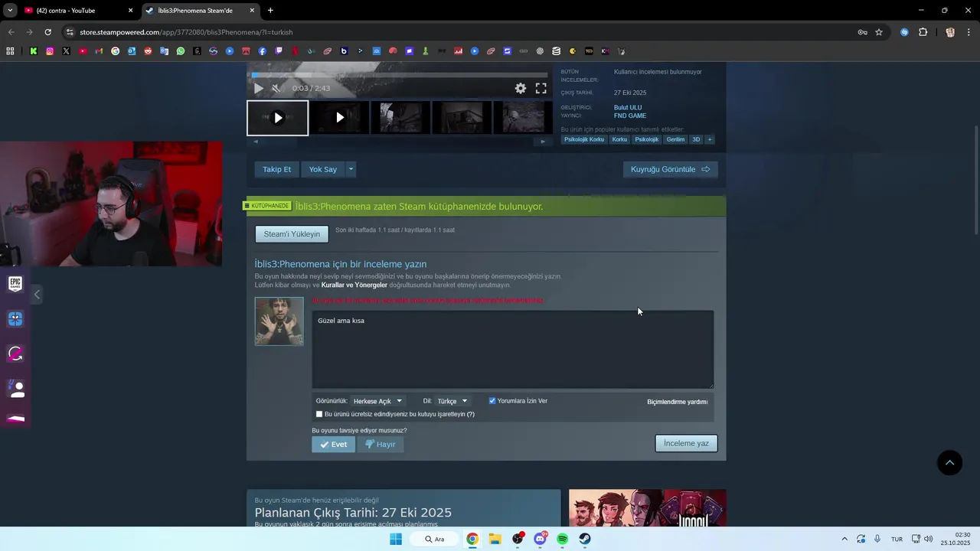Play the trailer video
Viewport: 980px width, 551px height.
pyautogui.click(x=259, y=88)
